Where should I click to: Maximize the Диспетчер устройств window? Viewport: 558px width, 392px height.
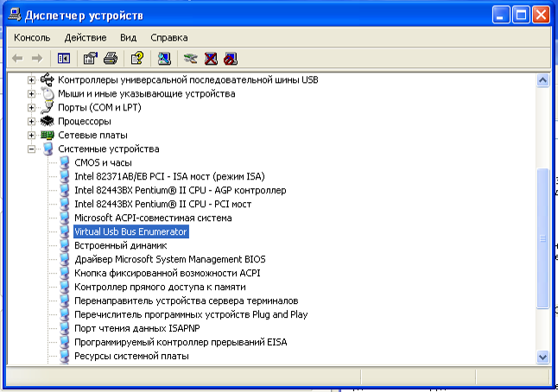tap(521, 15)
